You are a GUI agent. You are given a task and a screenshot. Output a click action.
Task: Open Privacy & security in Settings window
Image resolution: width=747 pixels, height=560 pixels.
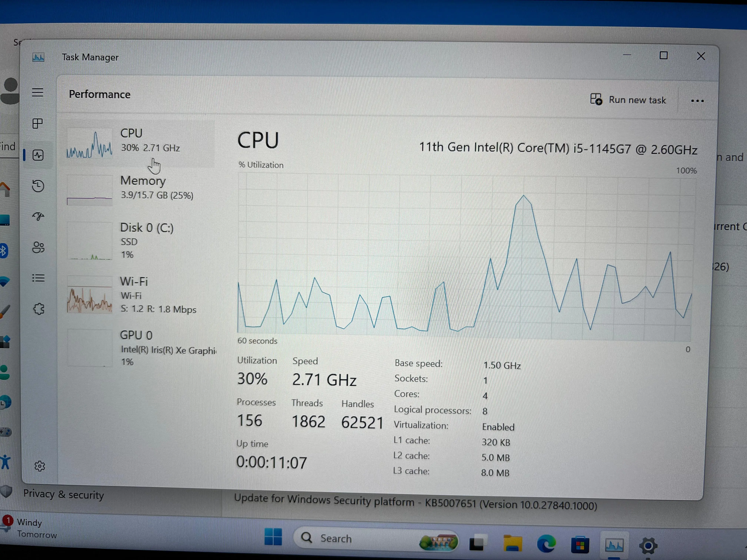[x=64, y=494]
